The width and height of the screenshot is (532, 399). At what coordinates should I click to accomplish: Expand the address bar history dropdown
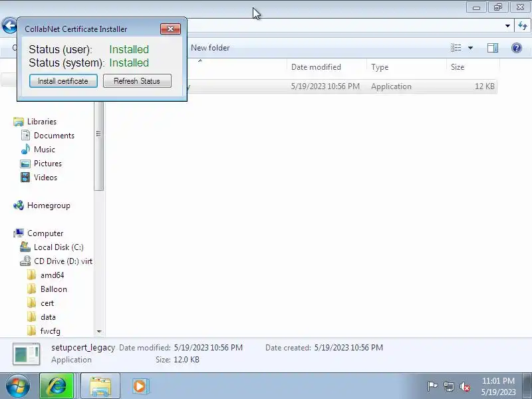pos(507,26)
